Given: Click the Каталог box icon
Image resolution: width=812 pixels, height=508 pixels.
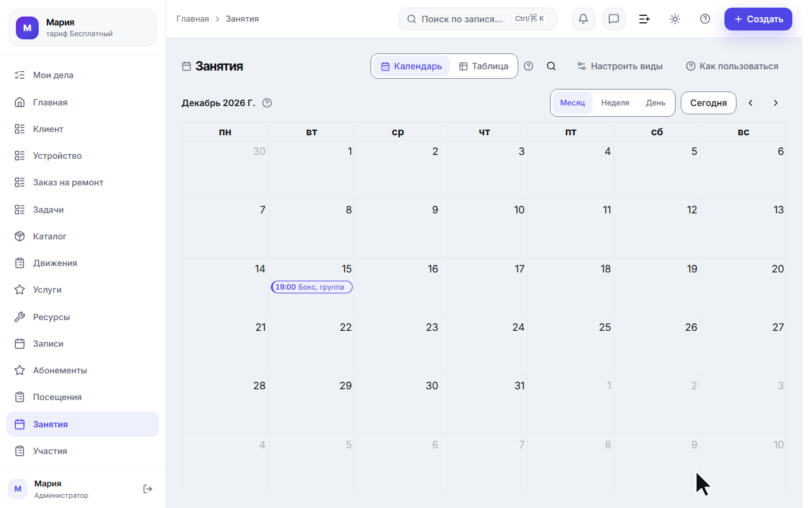Looking at the screenshot, I should tap(20, 236).
